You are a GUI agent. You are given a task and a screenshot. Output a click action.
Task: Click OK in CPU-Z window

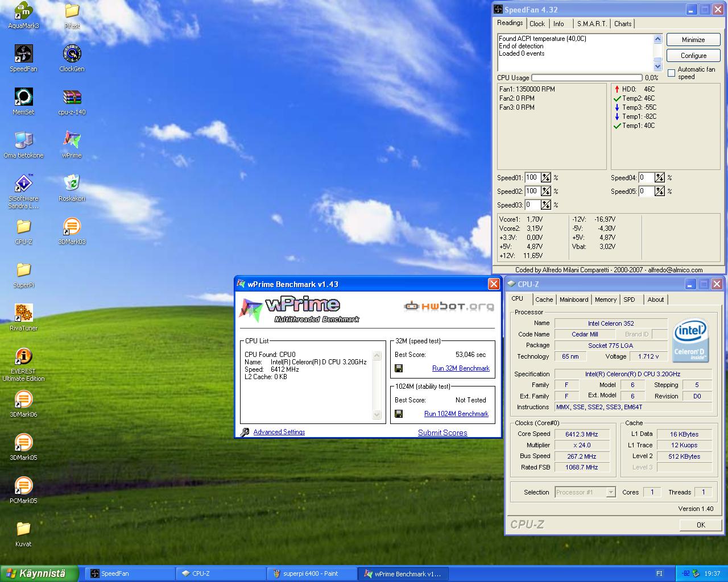click(x=701, y=525)
